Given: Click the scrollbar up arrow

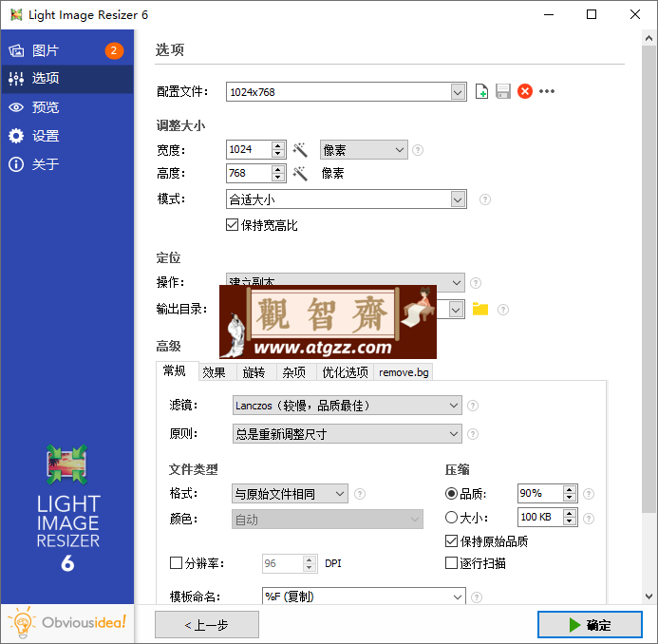Looking at the screenshot, I should click(x=649, y=38).
